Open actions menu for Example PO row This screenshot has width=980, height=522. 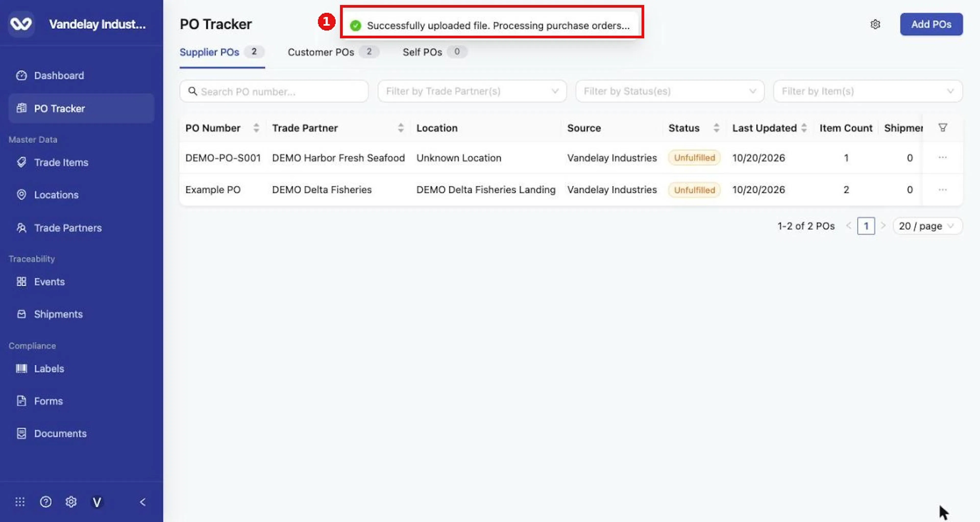(x=942, y=189)
